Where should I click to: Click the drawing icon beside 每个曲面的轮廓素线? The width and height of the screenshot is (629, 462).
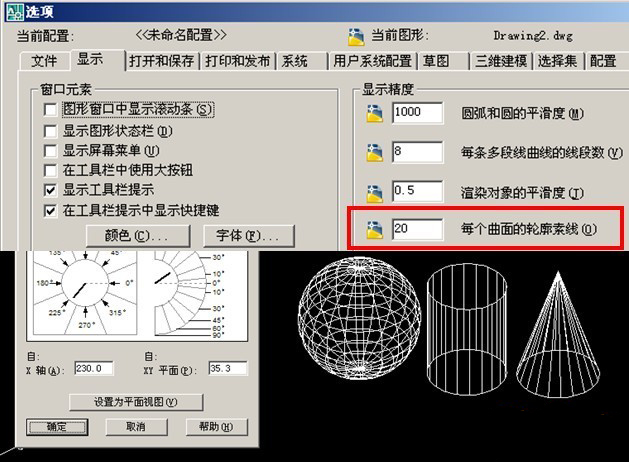pos(375,230)
